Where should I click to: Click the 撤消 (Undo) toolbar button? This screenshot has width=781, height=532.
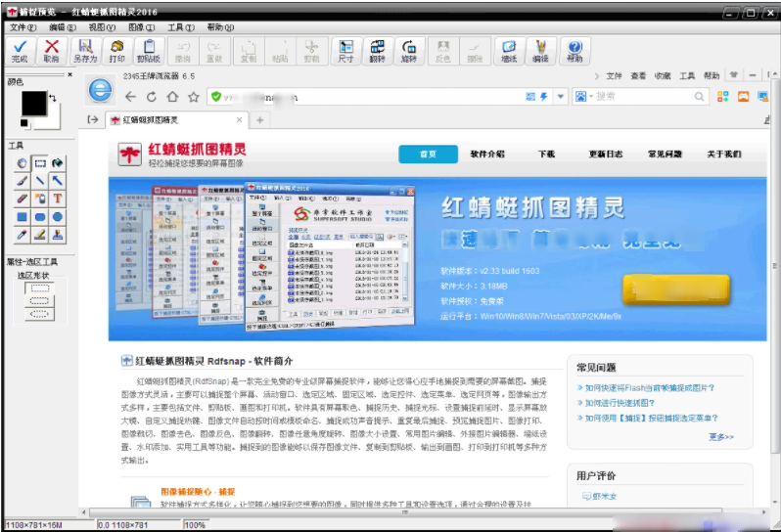coord(182,51)
